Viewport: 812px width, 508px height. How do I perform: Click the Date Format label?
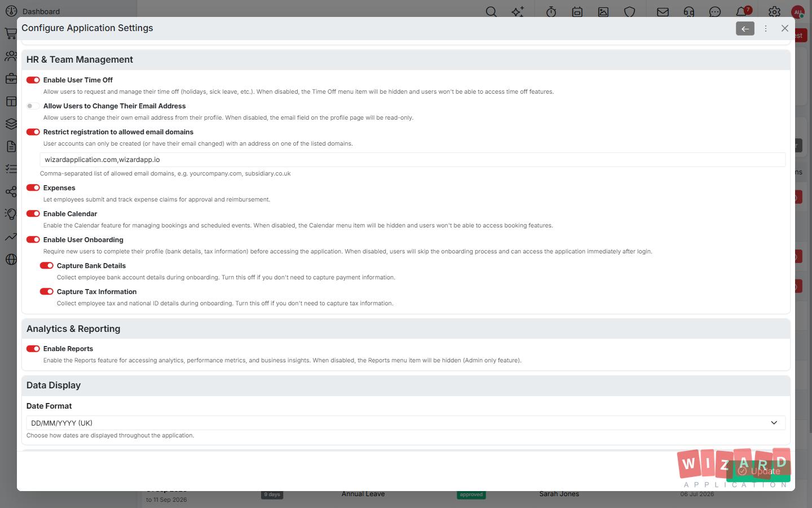pyautogui.click(x=49, y=406)
